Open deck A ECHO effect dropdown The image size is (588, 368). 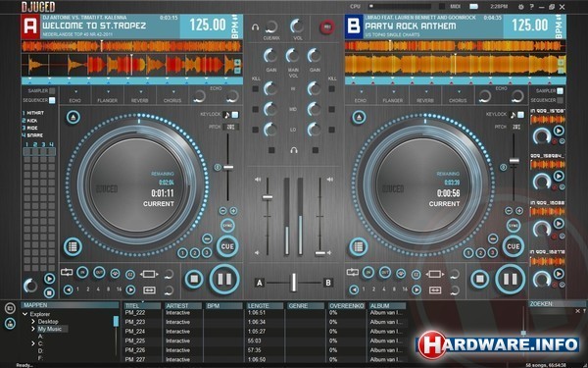coord(75,91)
